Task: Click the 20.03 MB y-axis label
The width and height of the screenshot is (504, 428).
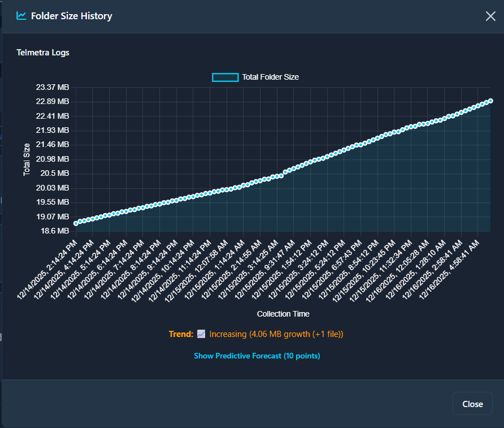Action: click(x=53, y=188)
